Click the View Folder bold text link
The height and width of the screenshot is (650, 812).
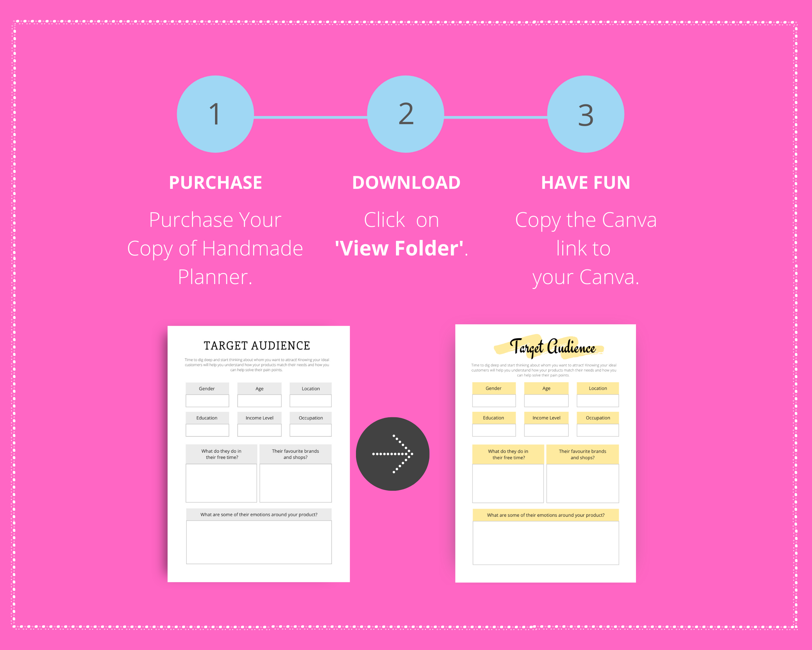(x=406, y=258)
